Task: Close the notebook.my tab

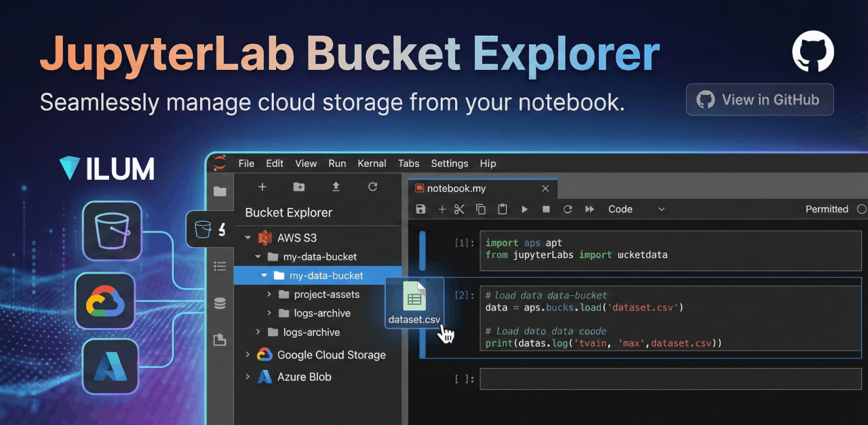Action: tap(545, 189)
